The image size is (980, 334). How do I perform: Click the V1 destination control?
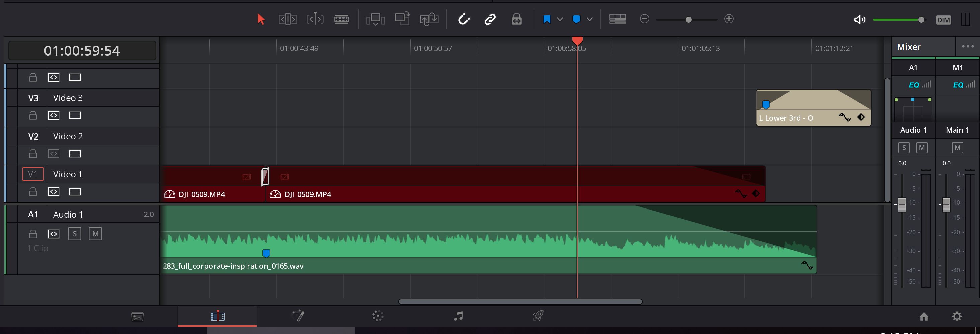click(x=33, y=174)
